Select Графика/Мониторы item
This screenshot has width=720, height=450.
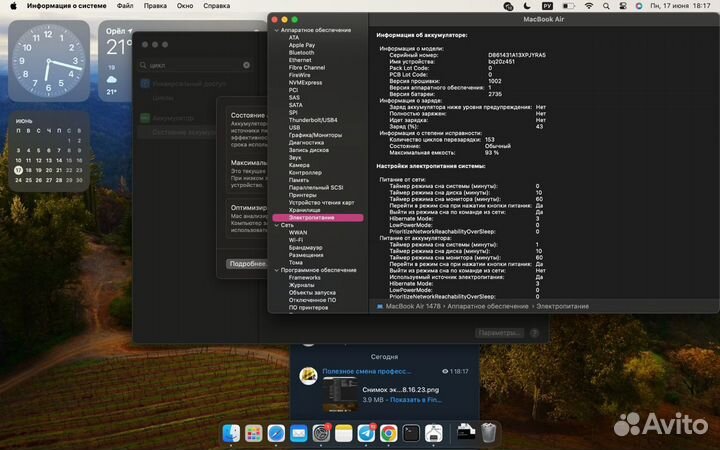point(315,135)
